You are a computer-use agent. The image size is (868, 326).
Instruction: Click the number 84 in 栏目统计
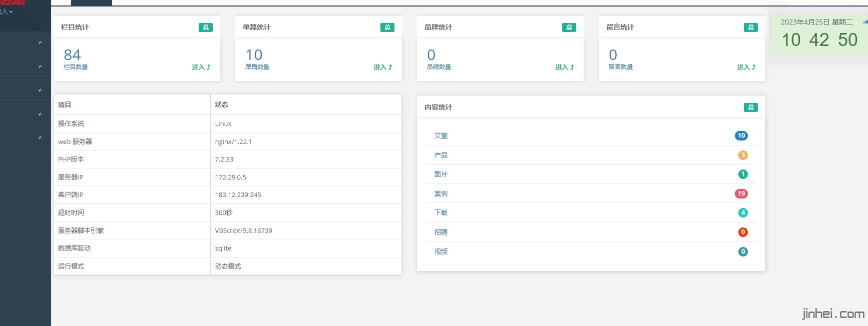click(72, 54)
